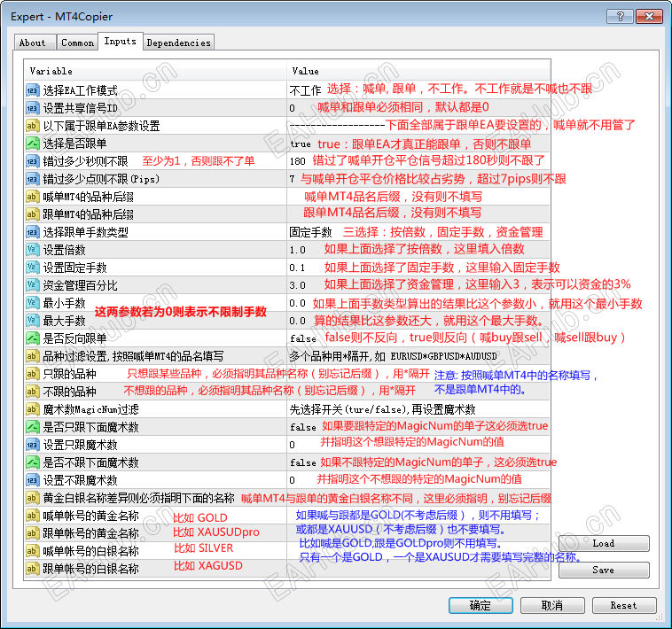The width and height of the screenshot is (672, 629).
Task: Switch to the Common tab
Action: coord(77,43)
